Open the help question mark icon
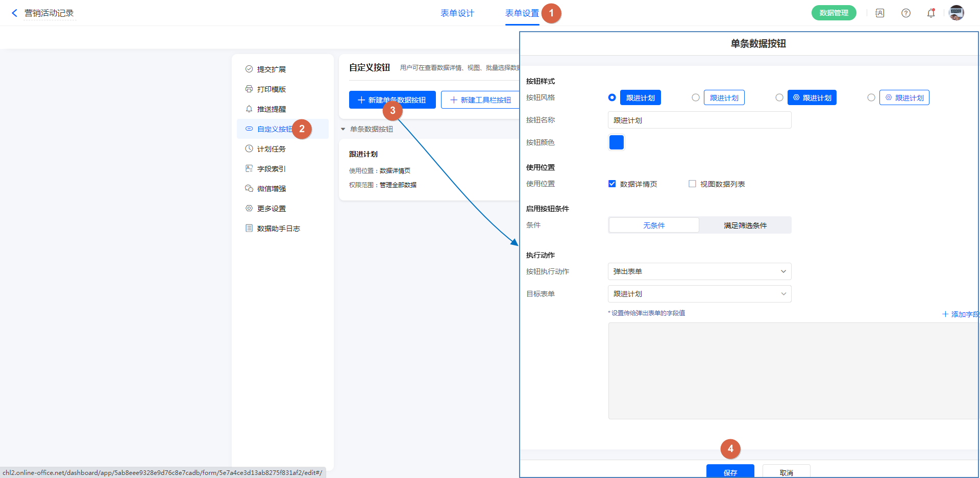980x478 pixels. (x=905, y=13)
